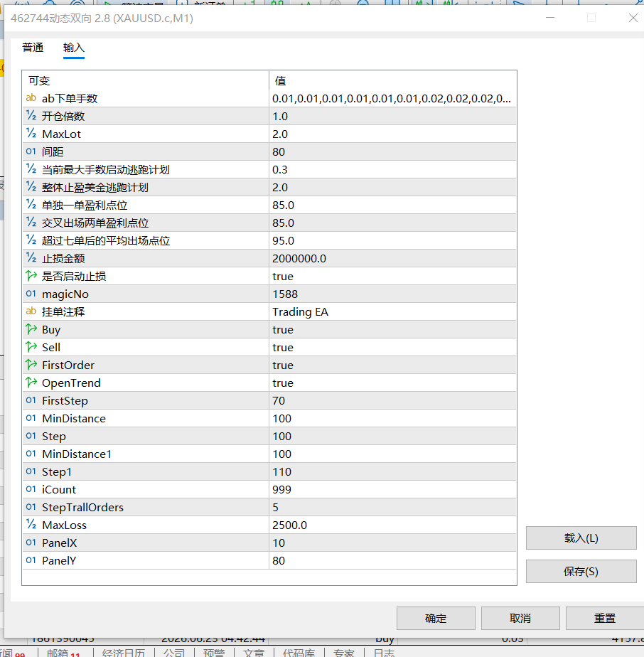Click the integer icon beside MinDistance1
This screenshot has height=657, width=644.
(x=31, y=454)
